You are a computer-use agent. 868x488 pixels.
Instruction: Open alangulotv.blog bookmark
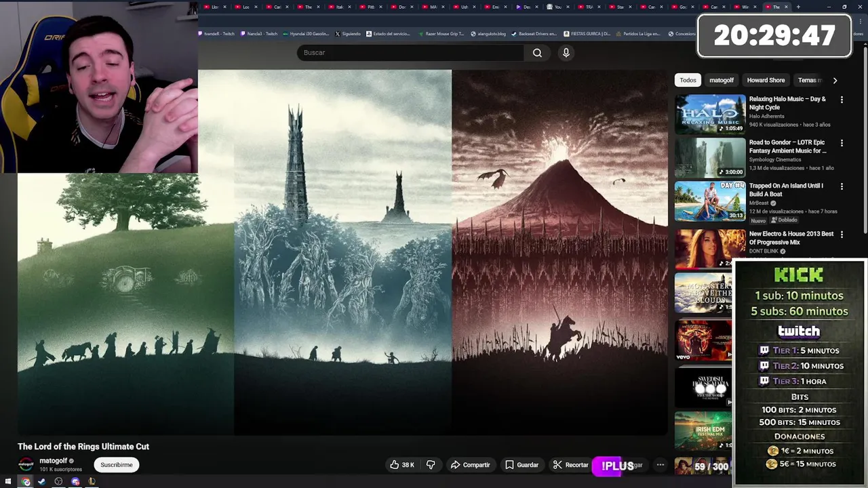pyautogui.click(x=488, y=33)
